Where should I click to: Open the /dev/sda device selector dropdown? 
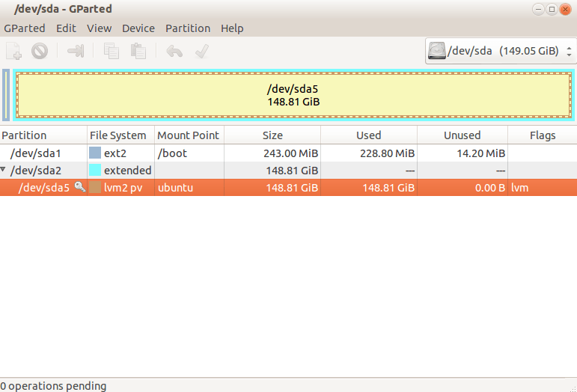500,51
